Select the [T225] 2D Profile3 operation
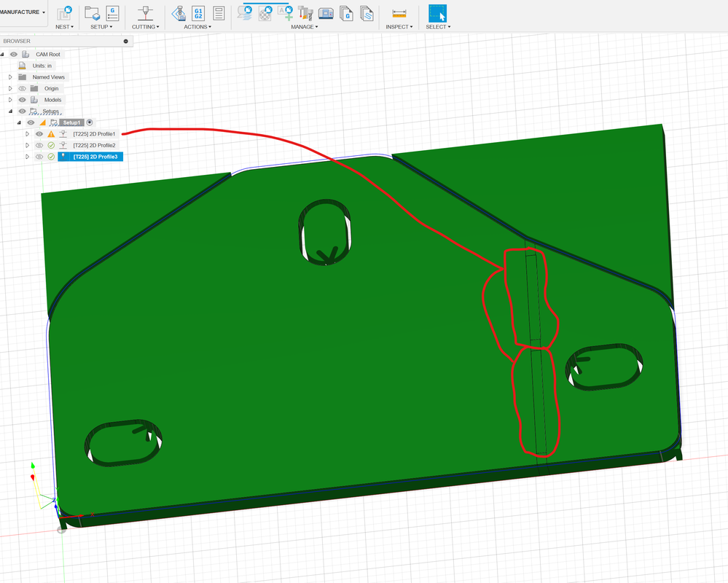The width and height of the screenshot is (728, 583). 95,157
